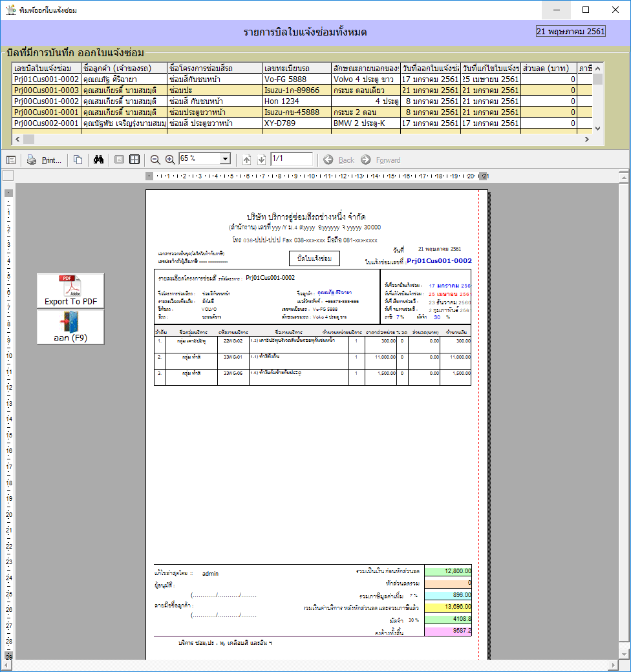
Task: Select row Prj00Cus001-0003 in bill list
Action: 302,90
